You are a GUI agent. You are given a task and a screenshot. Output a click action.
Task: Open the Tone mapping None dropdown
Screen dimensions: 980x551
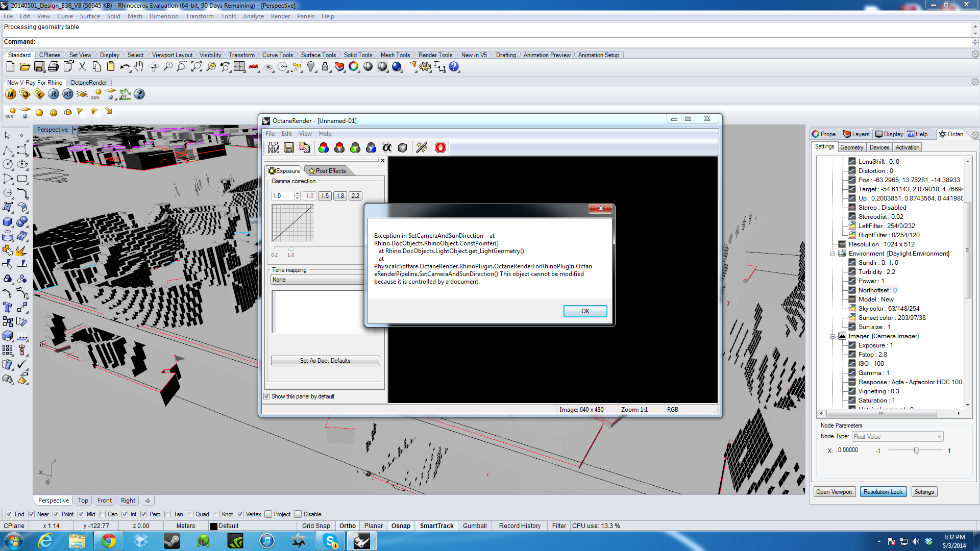[x=316, y=280]
